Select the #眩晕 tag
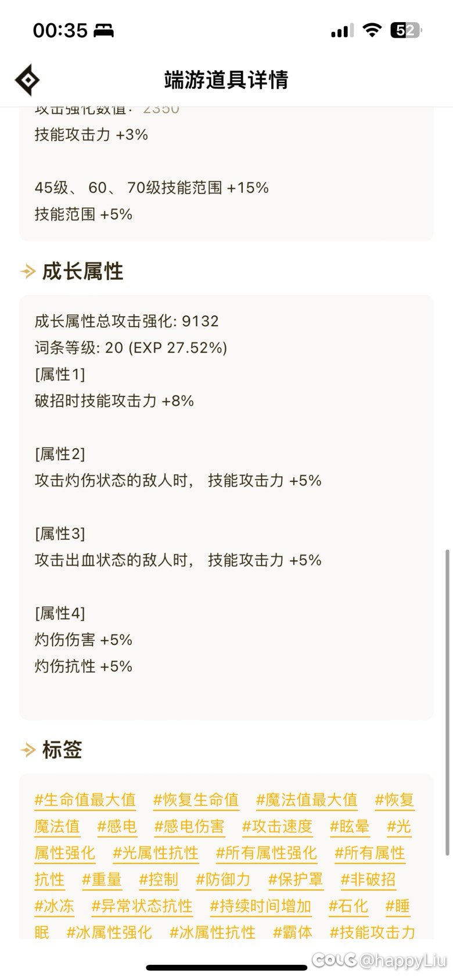 pos(350,827)
